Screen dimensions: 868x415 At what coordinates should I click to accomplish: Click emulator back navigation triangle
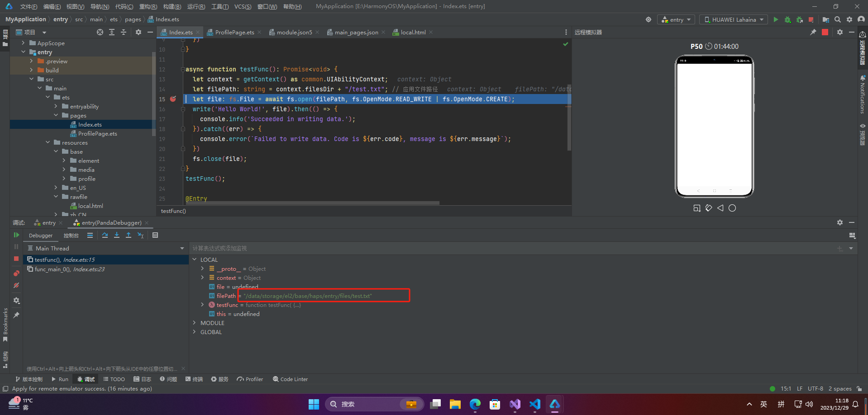point(720,208)
